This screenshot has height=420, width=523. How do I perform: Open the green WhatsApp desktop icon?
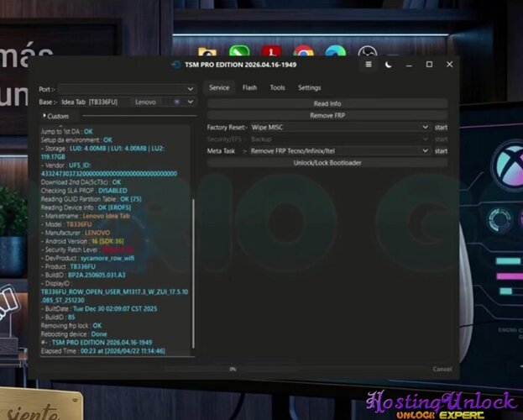point(239,50)
